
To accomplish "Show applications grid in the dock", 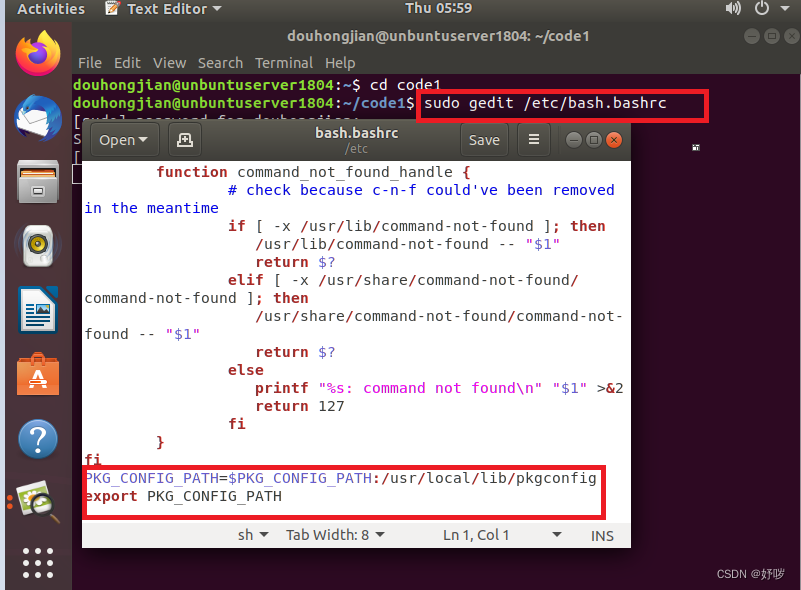I will [x=38, y=563].
